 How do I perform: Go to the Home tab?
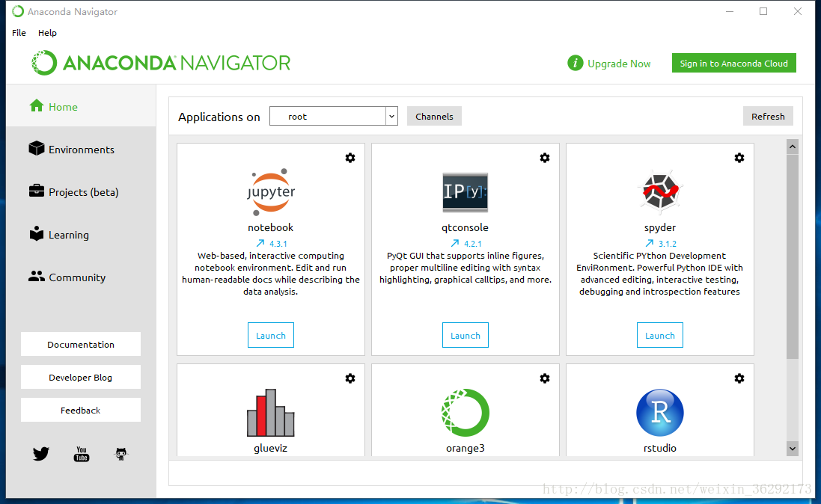point(81,107)
